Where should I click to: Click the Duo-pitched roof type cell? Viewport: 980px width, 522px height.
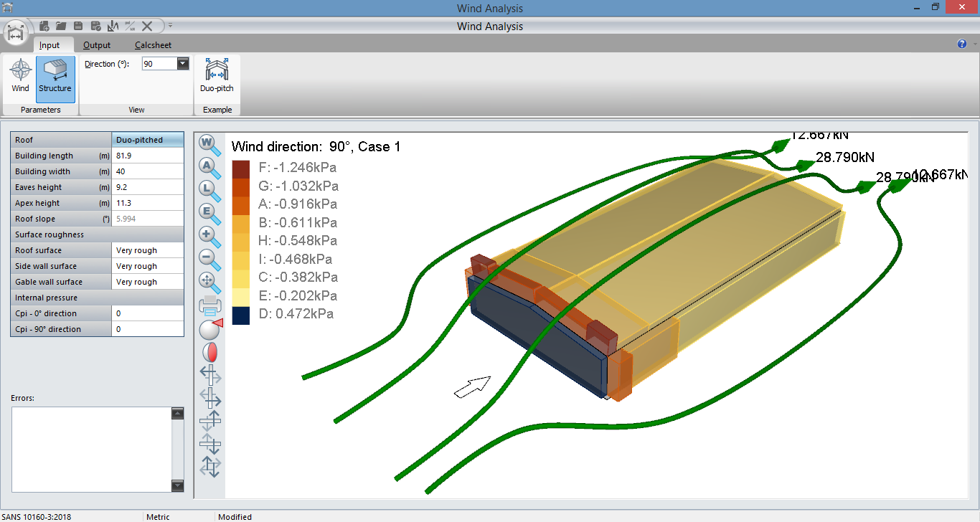click(148, 140)
